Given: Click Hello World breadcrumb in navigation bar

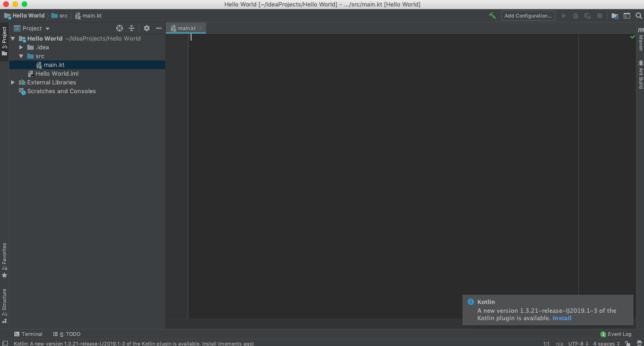Looking at the screenshot, I should pyautogui.click(x=24, y=16).
